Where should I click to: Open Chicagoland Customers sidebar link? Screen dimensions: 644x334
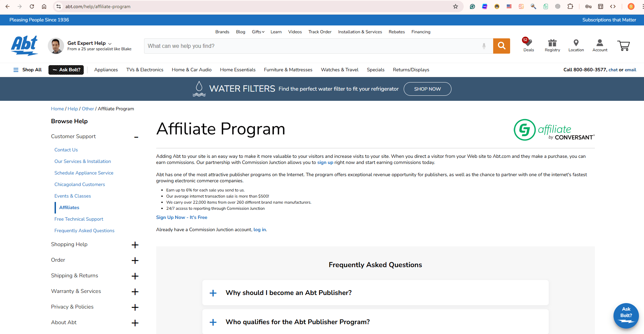tap(80, 184)
